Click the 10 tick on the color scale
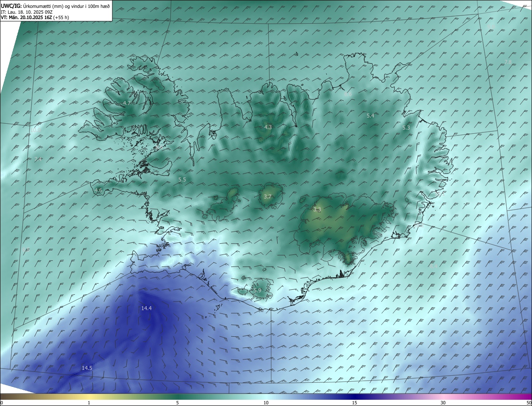 pyautogui.click(x=266, y=403)
